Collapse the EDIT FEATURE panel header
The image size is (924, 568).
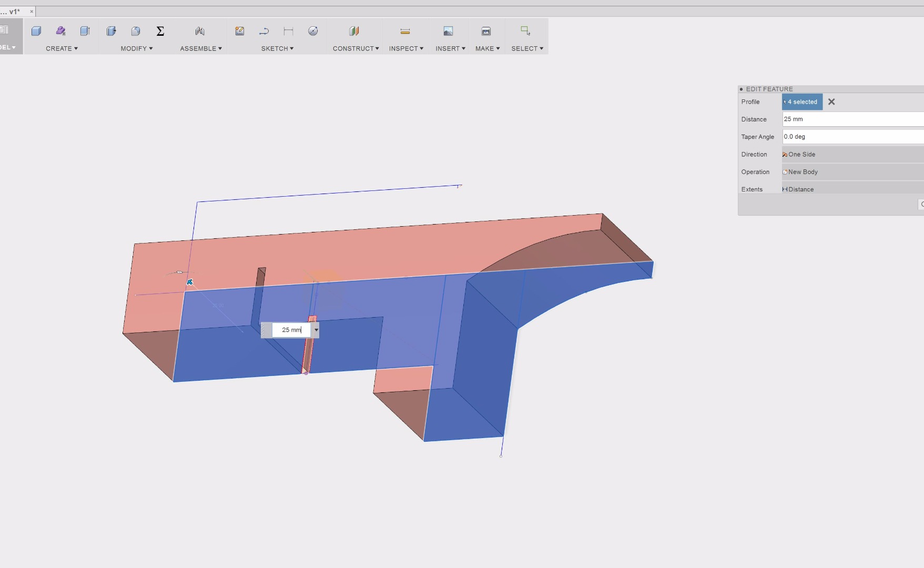[742, 89]
